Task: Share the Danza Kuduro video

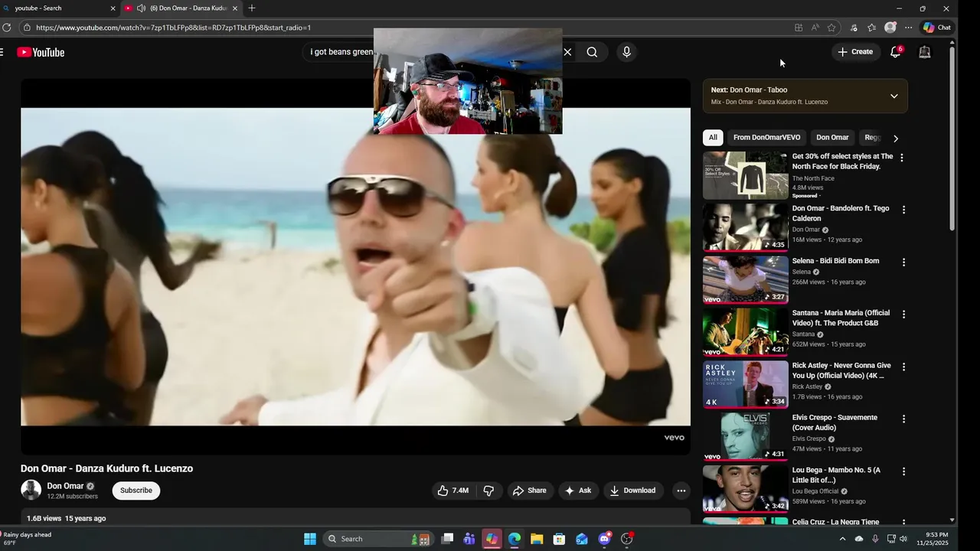Action: point(529,491)
